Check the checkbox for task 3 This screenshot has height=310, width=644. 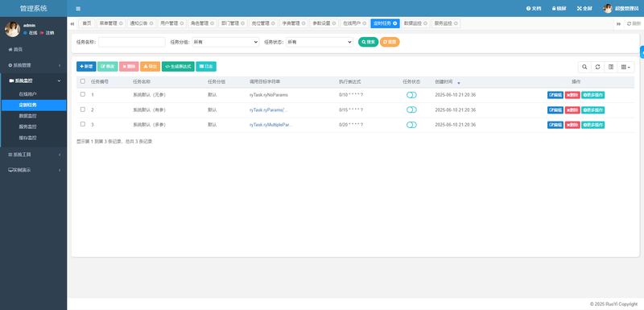coord(83,125)
